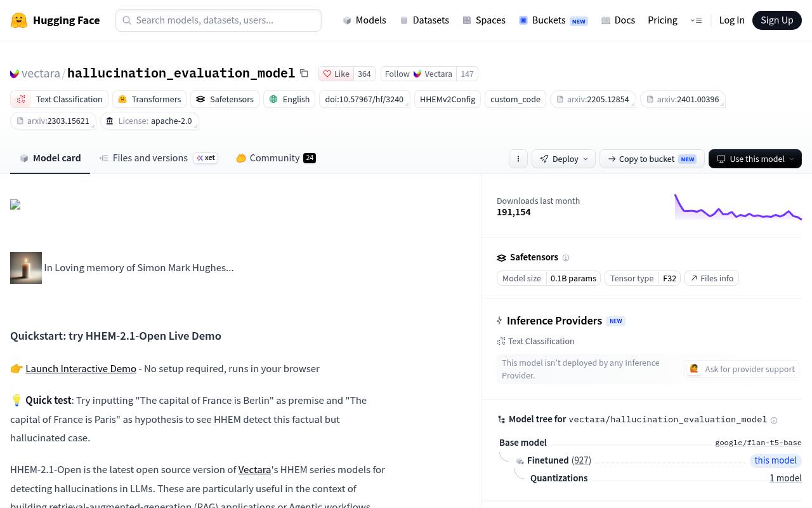Open the google/flan-t5-base base model link
812x508 pixels.
click(x=758, y=443)
